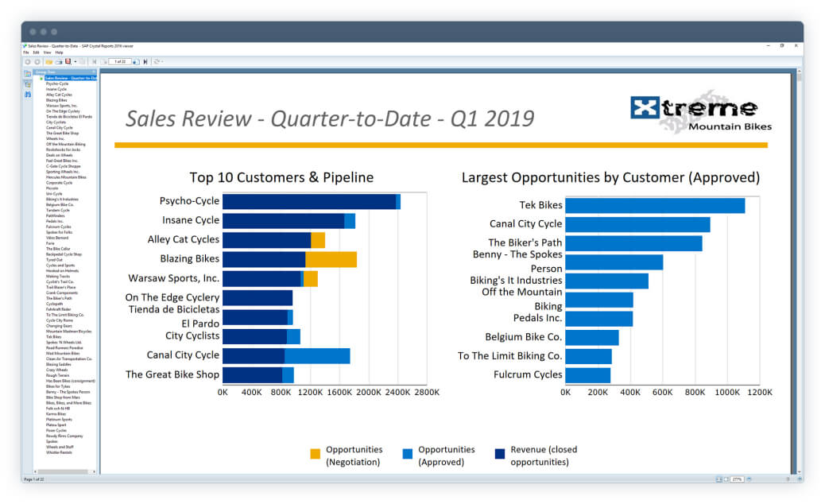Click the refresh report icon
The height and width of the screenshot is (504, 825).
(156, 61)
